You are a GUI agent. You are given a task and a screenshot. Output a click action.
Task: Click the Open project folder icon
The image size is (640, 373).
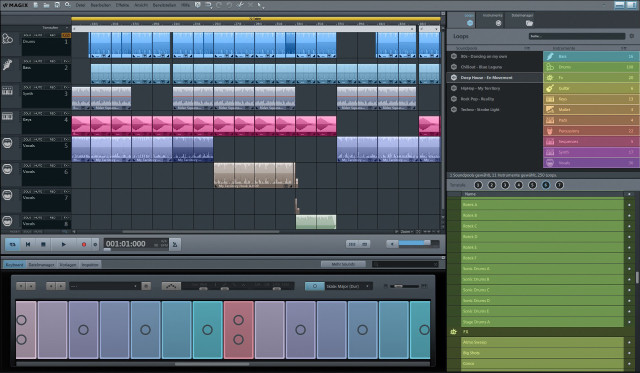[x=47, y=5]
